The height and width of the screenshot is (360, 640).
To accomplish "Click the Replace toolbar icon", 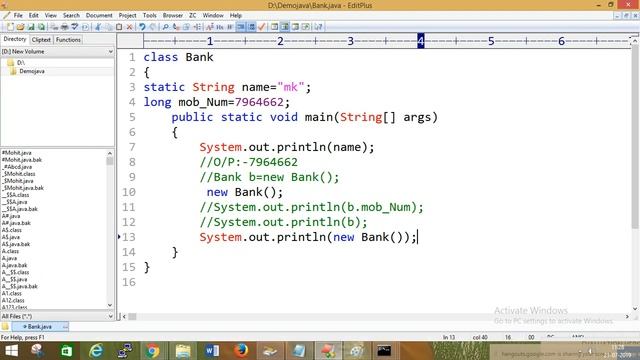I will pos(176,27).
